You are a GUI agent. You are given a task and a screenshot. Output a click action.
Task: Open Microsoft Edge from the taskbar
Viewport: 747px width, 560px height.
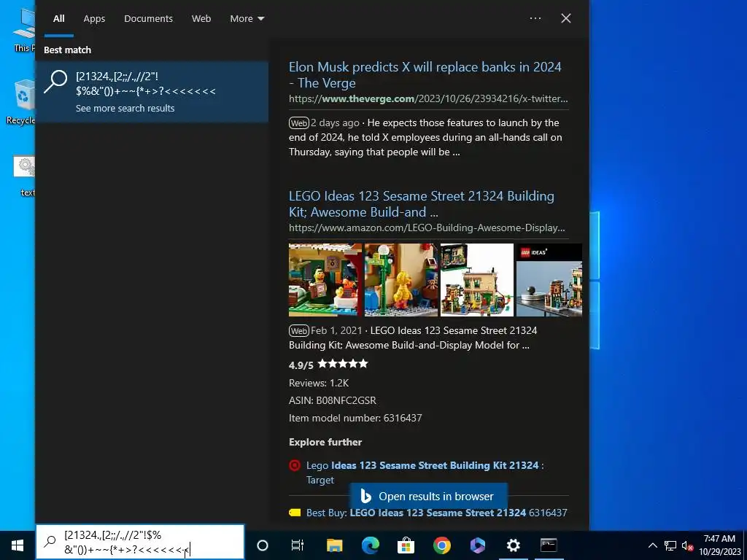pos(370,545)
